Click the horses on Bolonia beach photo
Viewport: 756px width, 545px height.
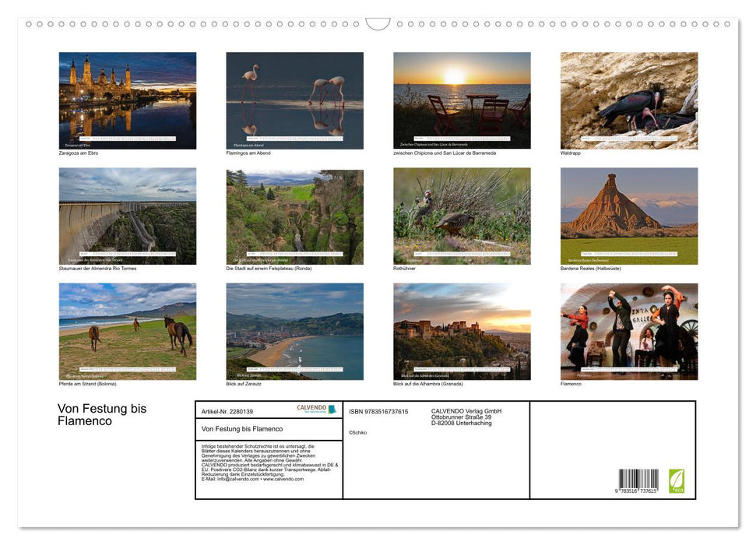(x=128, y=331)
